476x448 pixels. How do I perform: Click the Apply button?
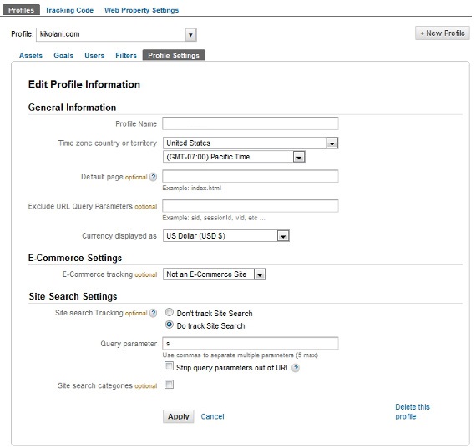[178, 417]
